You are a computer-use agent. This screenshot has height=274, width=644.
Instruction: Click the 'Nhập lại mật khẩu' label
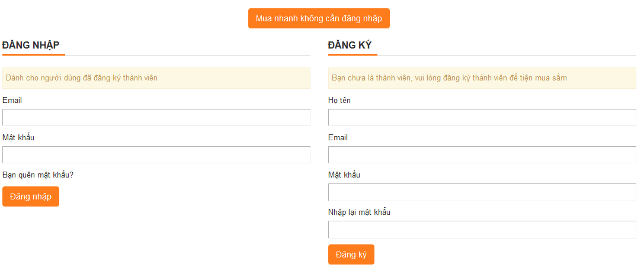point(360,212)
